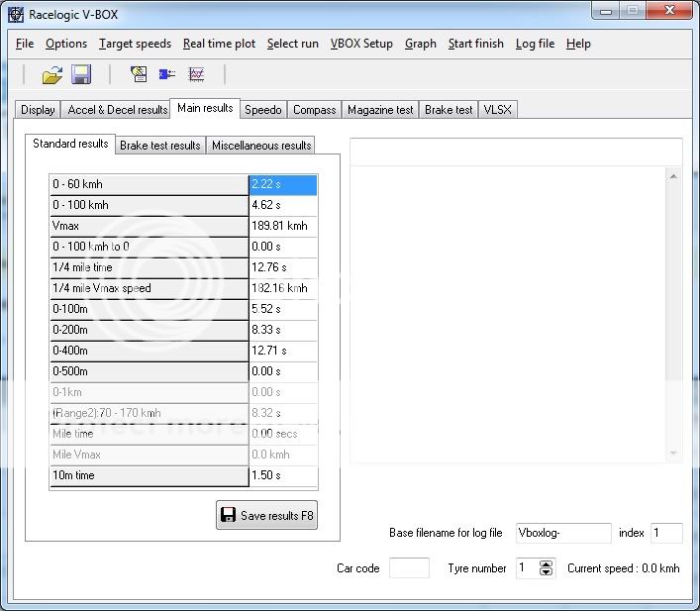The image size is (700, 611).
Task: Click the 0 - 100 kmh row label
Action: coord(150,205)
